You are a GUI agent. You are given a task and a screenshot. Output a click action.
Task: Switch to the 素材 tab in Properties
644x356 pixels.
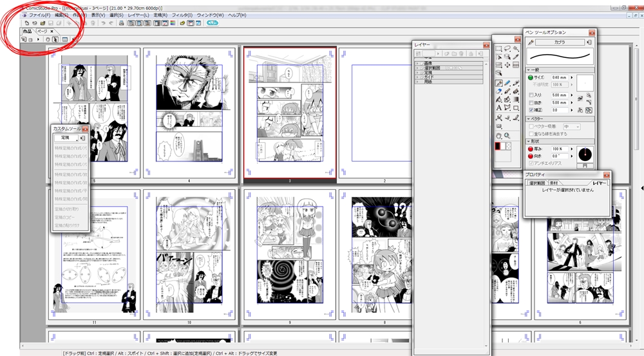[x=554, y=183]
